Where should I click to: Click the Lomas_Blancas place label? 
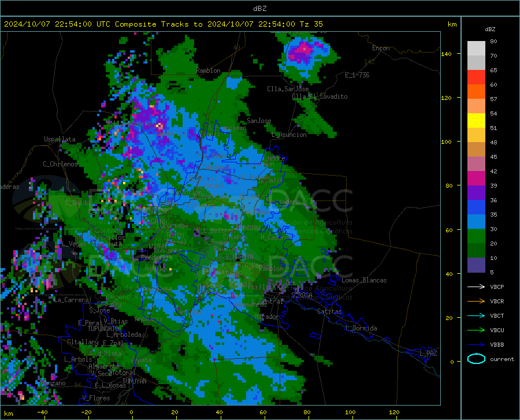(x=364, y=280)
